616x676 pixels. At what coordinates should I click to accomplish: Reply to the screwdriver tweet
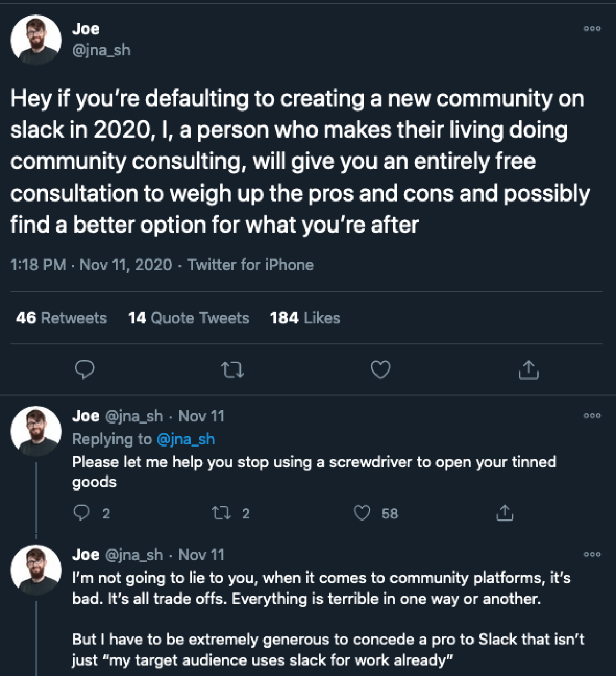pyautogui.click(x=81, y=513)
